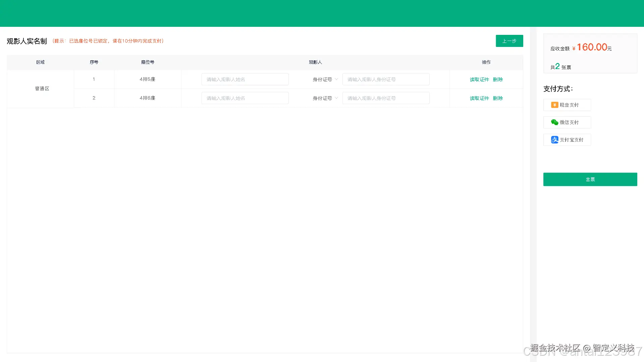The height and width of the screenshot is (362, 644).
Task: Delete viewer row 2 with 删除
Action: [498, 98]
